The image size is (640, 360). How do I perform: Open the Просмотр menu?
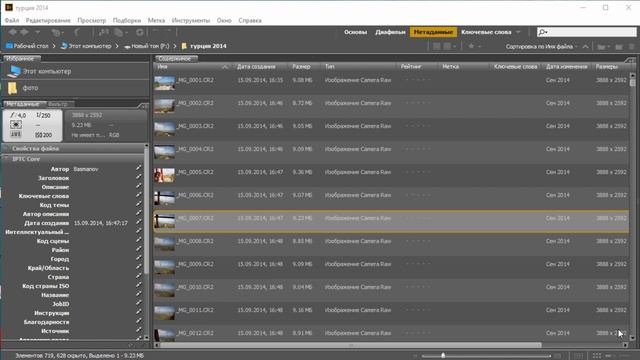[x=91, y=20]
